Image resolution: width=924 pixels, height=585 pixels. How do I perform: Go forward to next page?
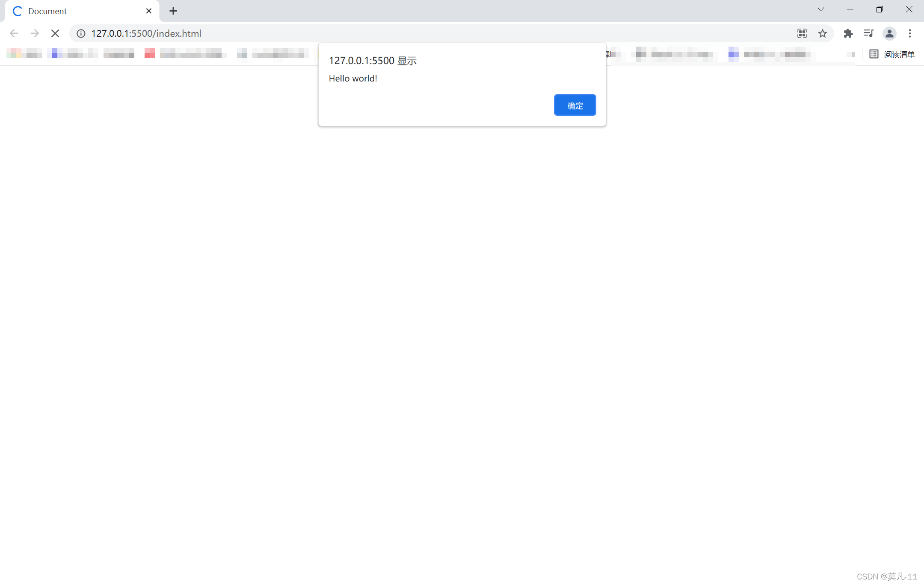(x=35, y=33)
